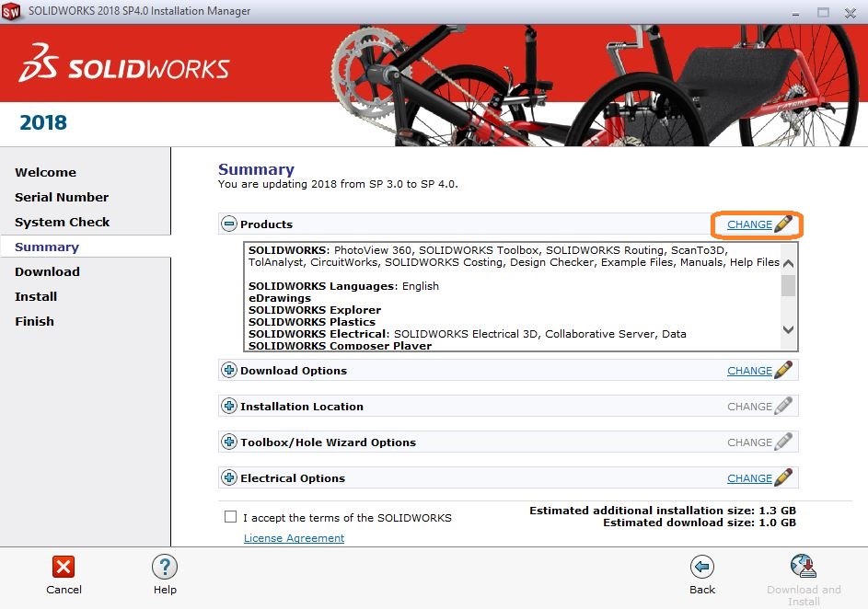The height and width of the screenshot is (609, 868).
Task: Click 'You are updating 2018' status line
Action: (338, 184)
